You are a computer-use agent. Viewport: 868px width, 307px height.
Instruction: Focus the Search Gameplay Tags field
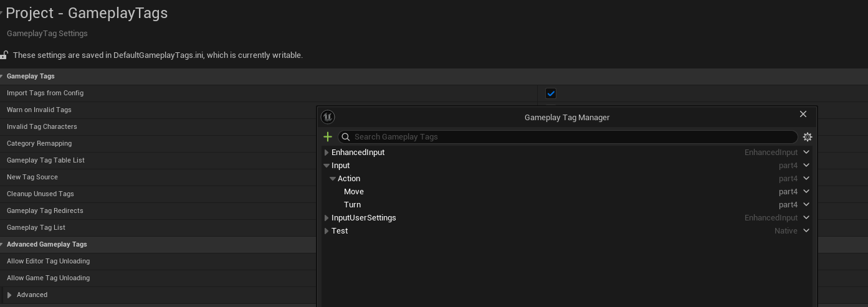[568, 137]
